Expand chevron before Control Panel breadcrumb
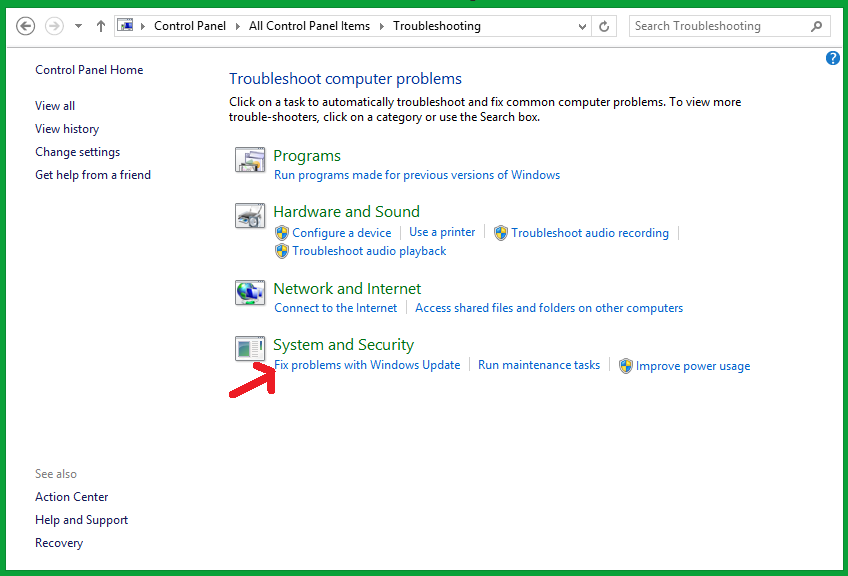The height and width of the screenshot is (576, 848). [143, 26]
